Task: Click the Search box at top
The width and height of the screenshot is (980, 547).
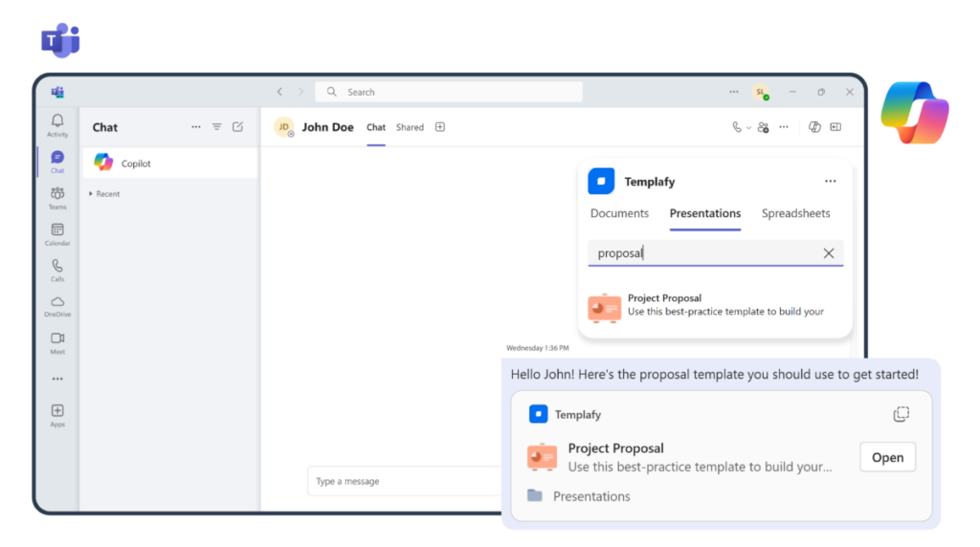Action: (x=449, y=92)
